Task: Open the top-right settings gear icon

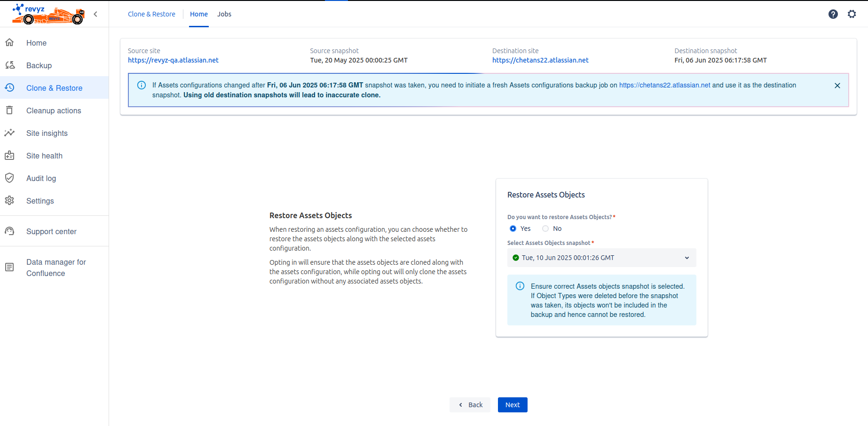Action: pos(852,14)
